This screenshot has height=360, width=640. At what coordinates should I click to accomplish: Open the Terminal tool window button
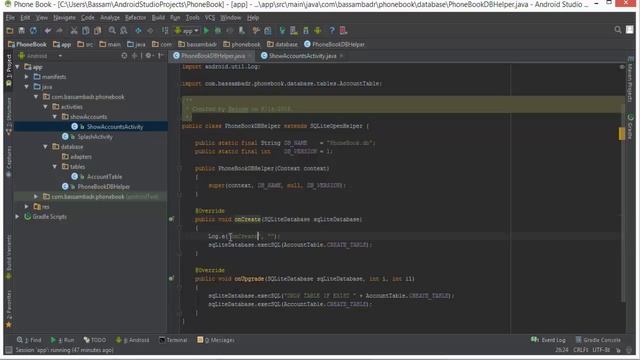173,340
